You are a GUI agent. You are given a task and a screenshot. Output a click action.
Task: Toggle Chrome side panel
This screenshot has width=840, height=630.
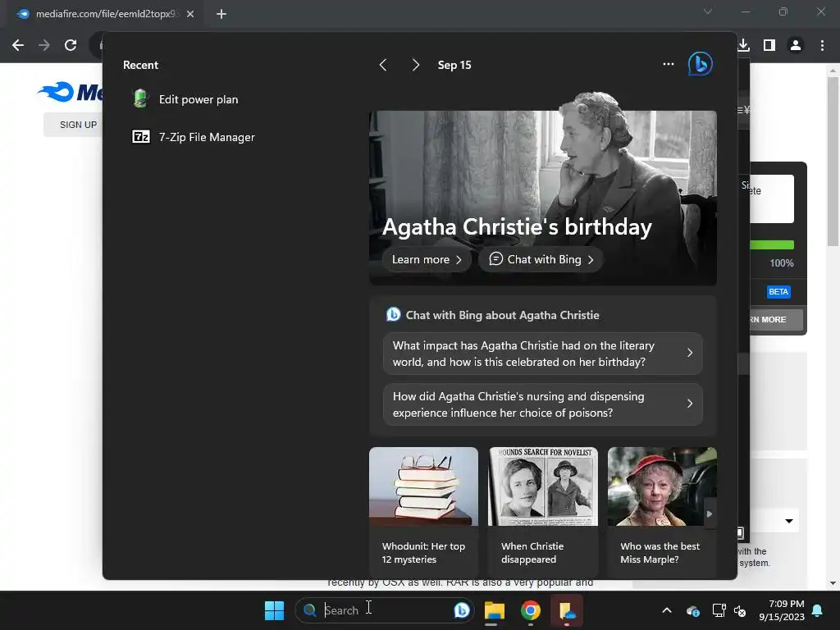click(769, 45)
